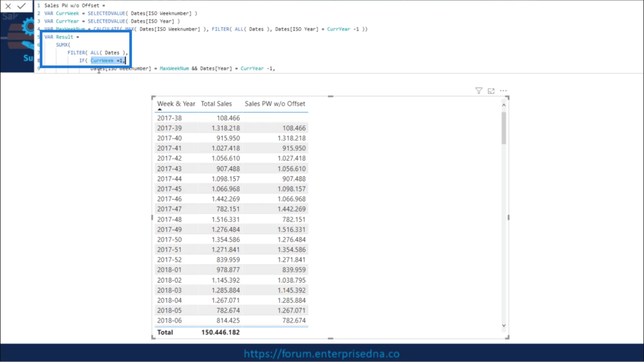Open More options ellipsis on the table visual
Screen dimensions: 644x362
(x=503, y=91)
